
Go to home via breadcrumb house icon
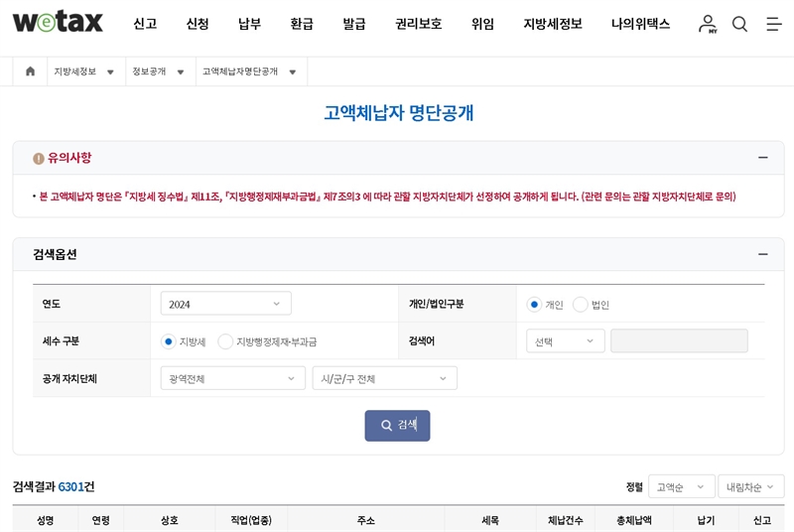click(x=30, y=71)
